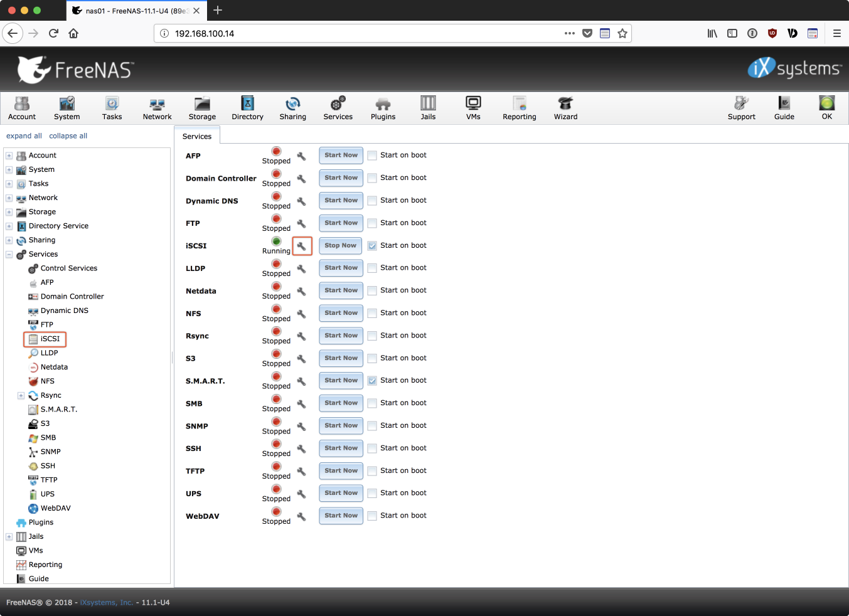Select iSCSI in the sidebar tree
The image size is (849, 616).
pos(50,339)
